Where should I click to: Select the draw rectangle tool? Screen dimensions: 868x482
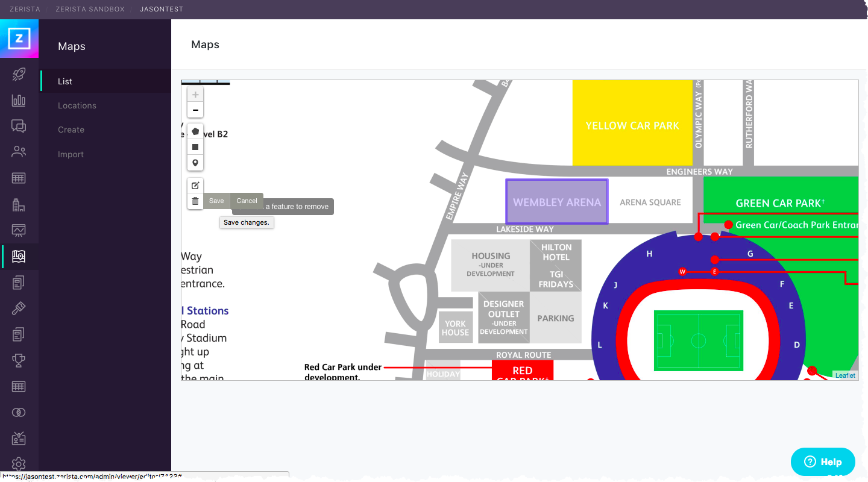[195, 147]
